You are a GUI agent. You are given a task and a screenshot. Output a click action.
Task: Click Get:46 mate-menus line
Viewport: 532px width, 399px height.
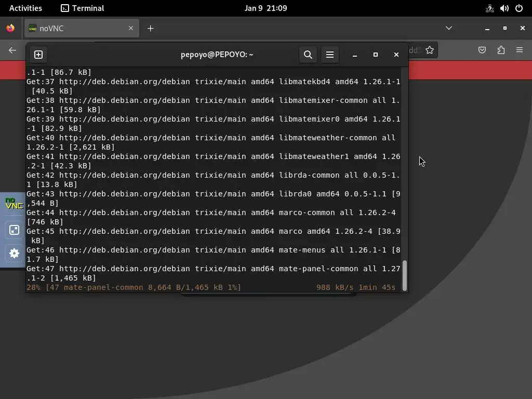214,255
